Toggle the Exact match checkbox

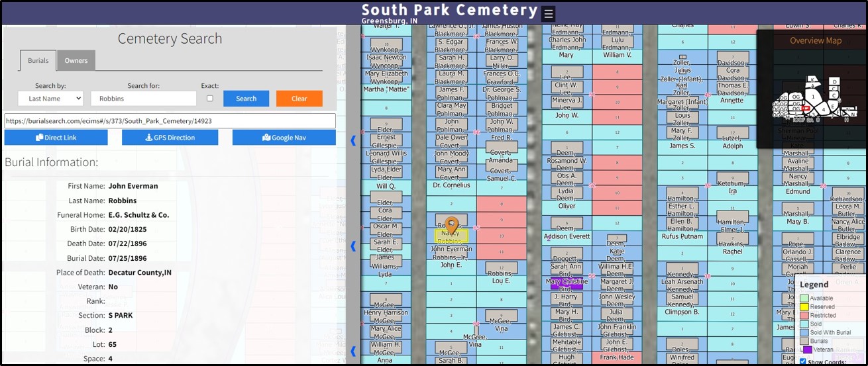coord(210,99)
